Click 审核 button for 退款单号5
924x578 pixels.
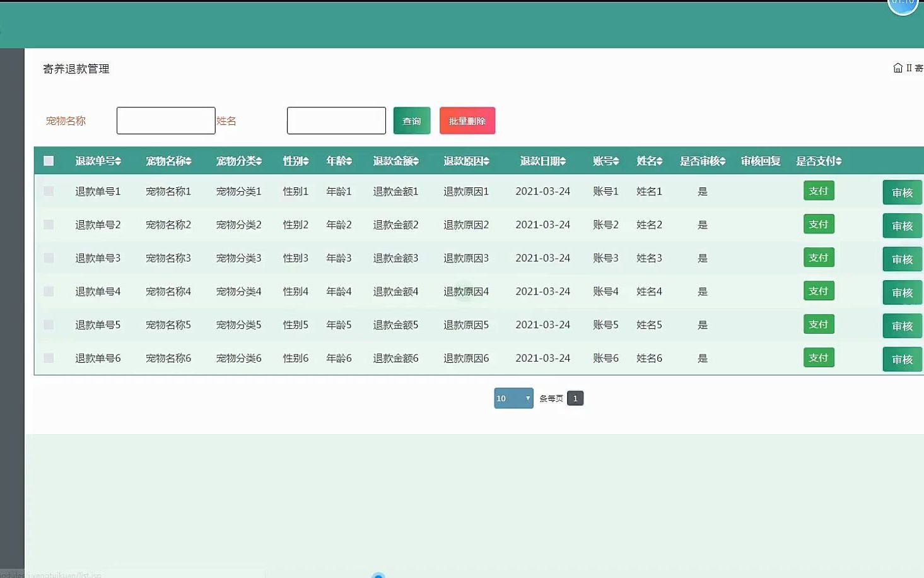tap(903, 326)
